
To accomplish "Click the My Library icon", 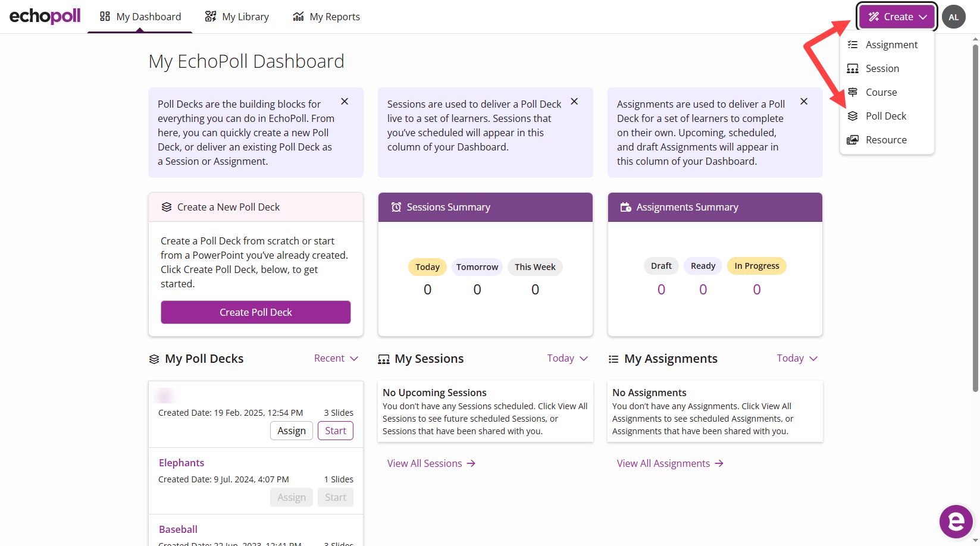I will tap(211, 17).
